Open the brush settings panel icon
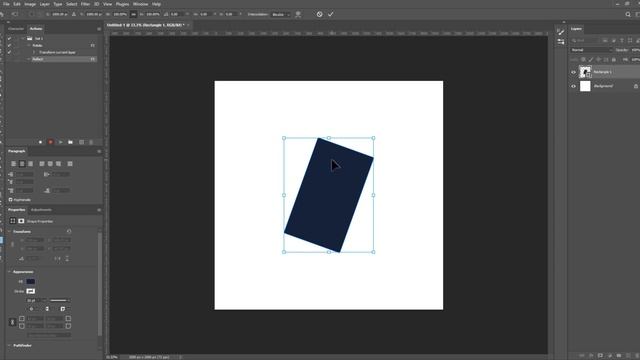 (x=561, y=32)
